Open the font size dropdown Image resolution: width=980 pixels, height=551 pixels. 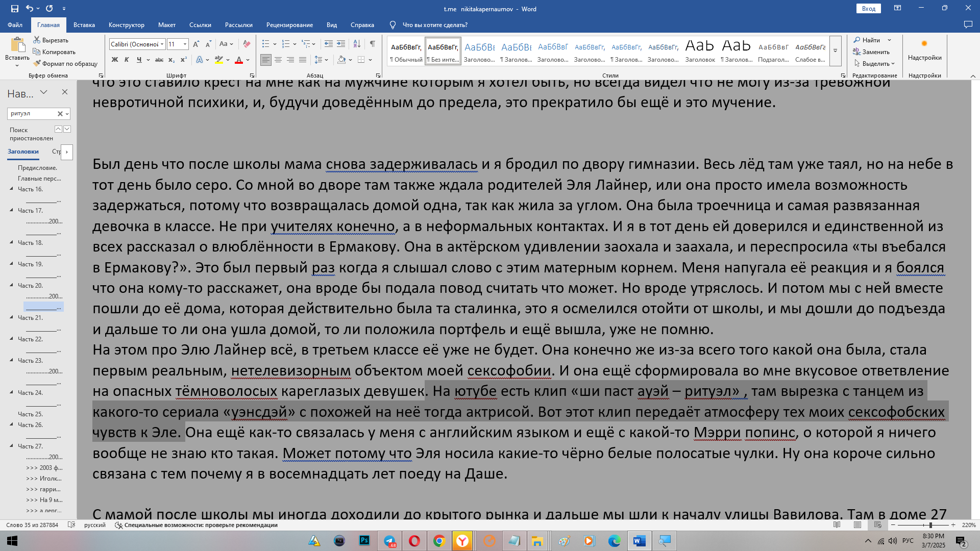pos(185,44)
